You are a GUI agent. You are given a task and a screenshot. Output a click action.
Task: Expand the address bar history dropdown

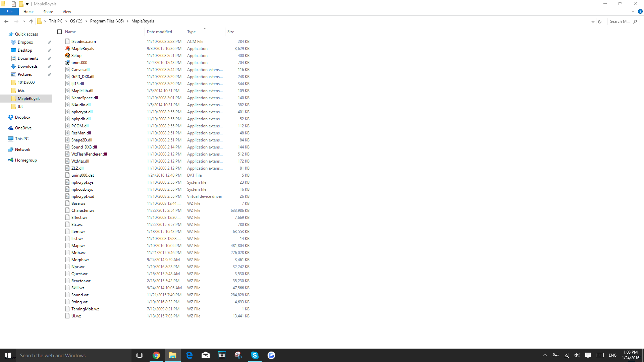[593, 21]
